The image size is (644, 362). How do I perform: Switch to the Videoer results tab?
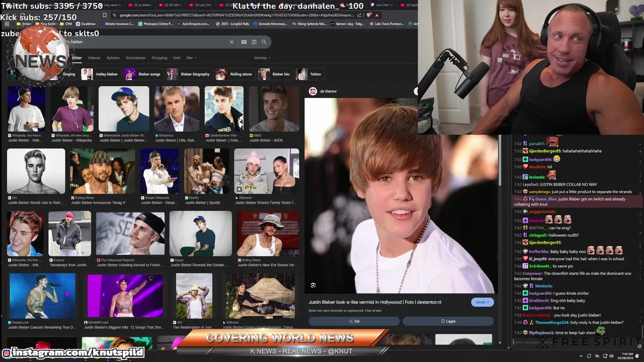click(x=94, y=58)
